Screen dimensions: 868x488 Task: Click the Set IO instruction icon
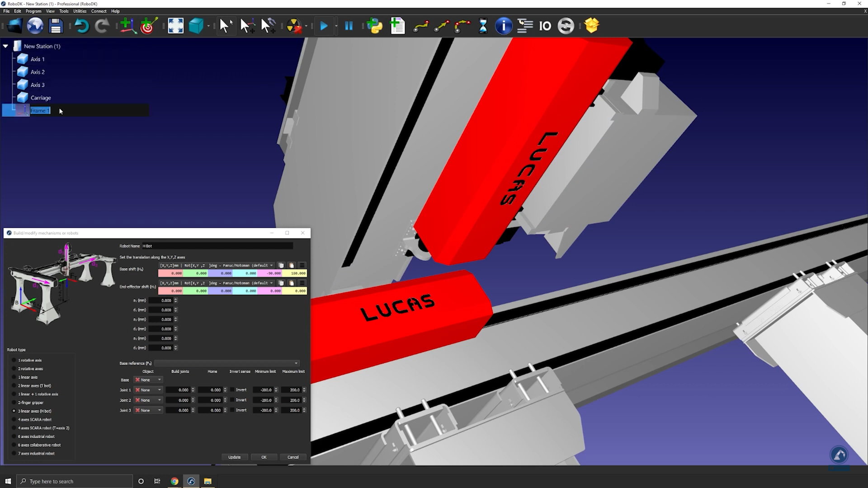coord(545,26)
